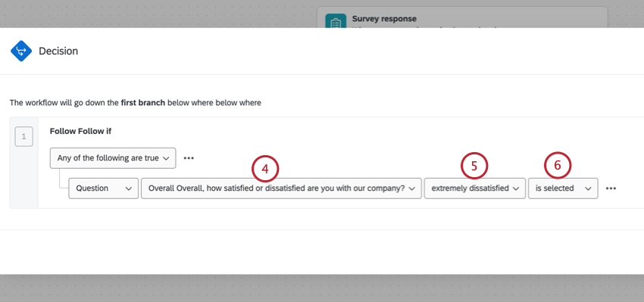The image size is (644, 302).
Task: Click the Survey response clipboard icon
Action: coord(336,21)
